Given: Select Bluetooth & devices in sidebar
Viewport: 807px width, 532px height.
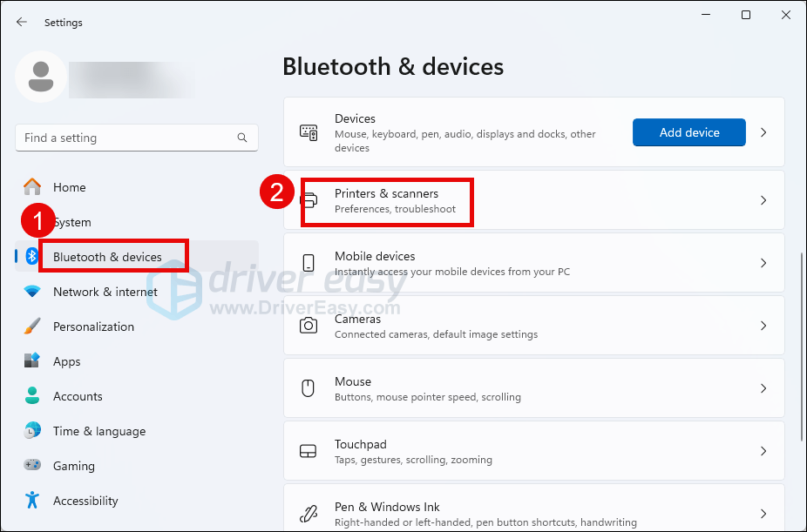Looking at the screenshot, I should [108, 257].
